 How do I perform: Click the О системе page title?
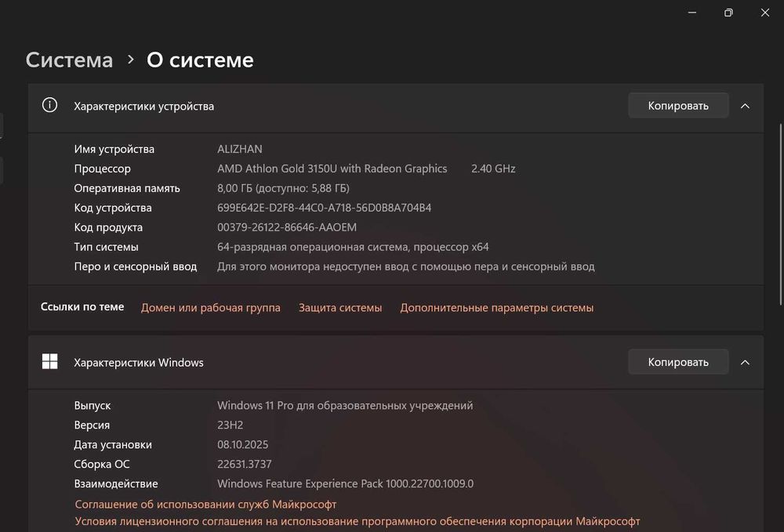200,60
